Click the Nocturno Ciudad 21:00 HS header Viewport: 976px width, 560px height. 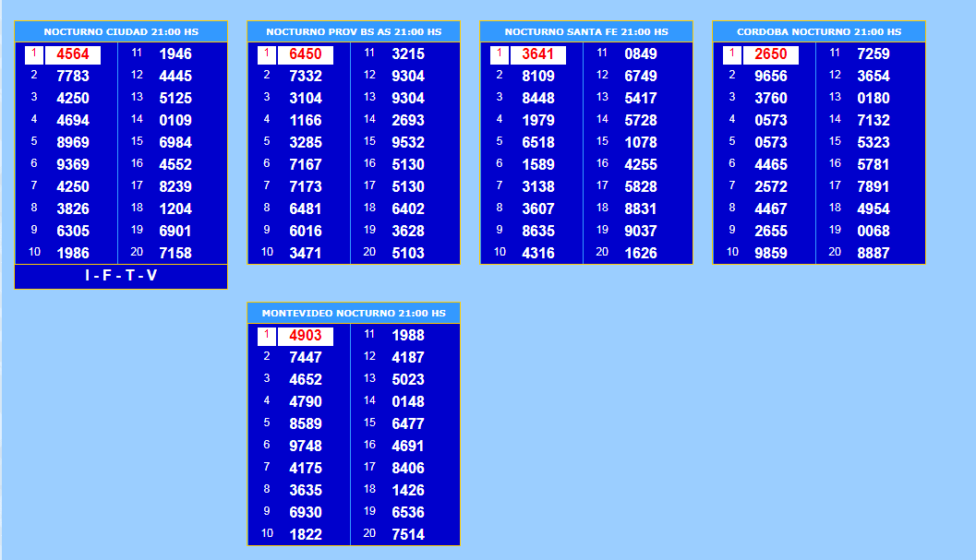121,31
